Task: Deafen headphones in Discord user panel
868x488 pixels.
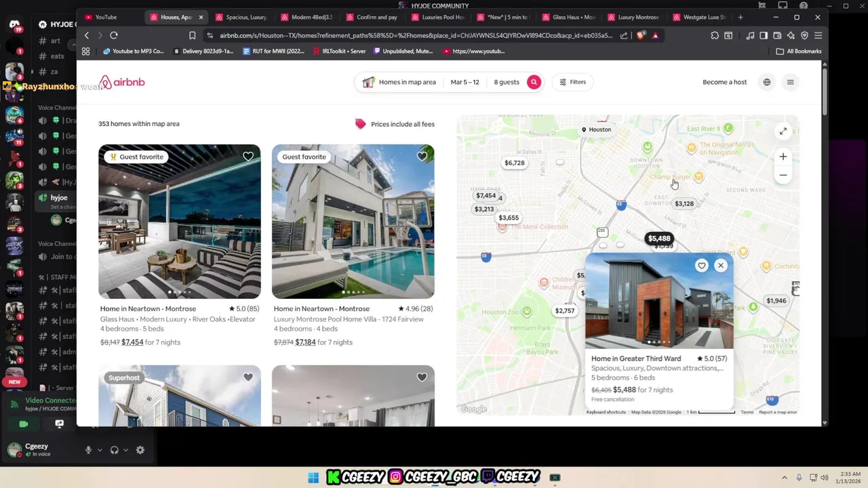Action: 115,450
